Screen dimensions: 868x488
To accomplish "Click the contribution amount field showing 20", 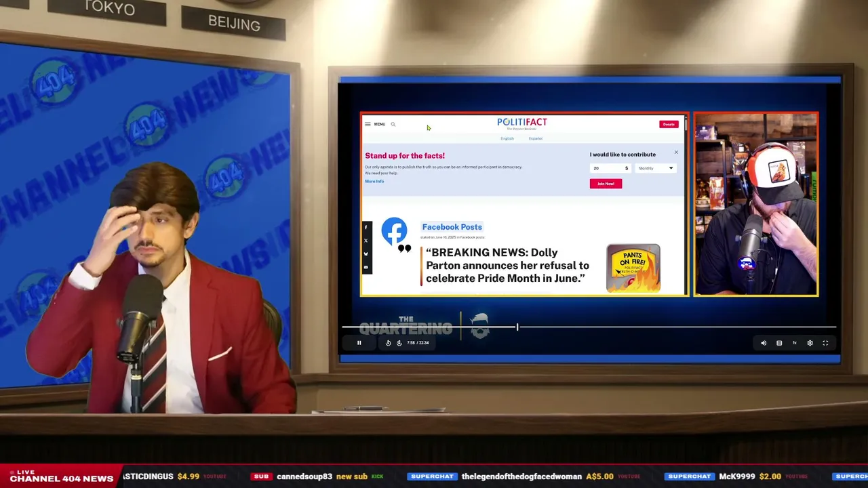I will [x=610, y=168].
